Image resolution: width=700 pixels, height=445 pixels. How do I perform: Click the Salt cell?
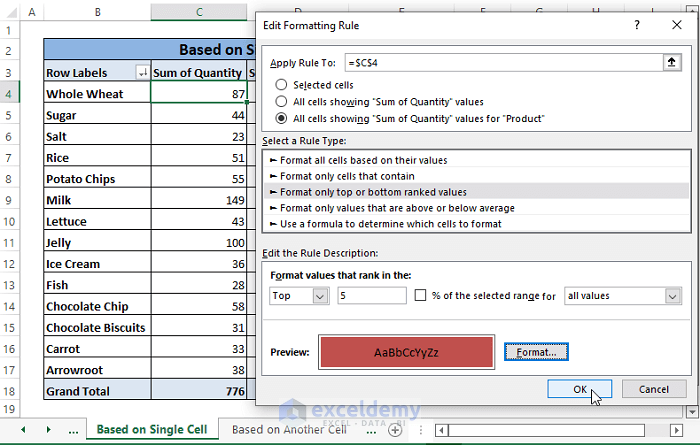97,136
